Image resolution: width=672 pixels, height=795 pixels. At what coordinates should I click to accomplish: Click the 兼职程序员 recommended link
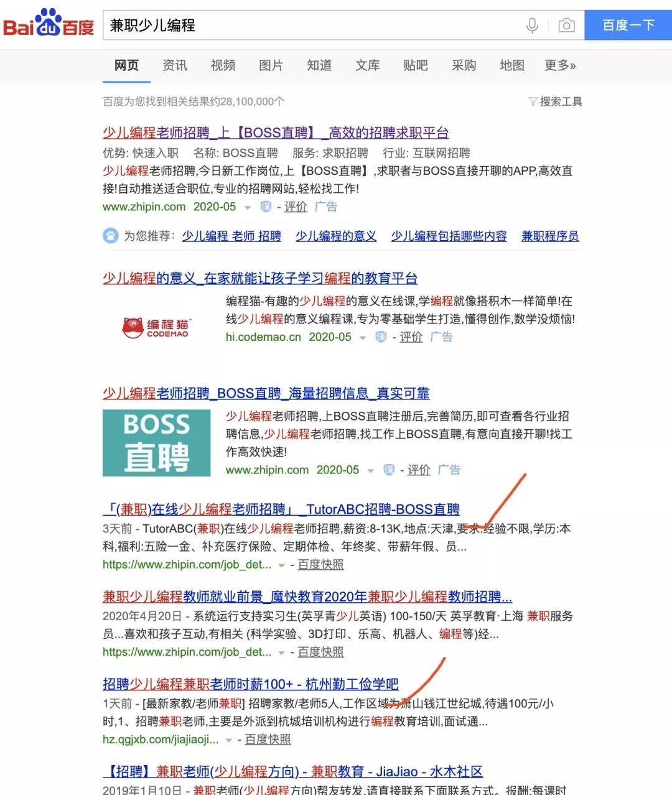click(550, 236)
